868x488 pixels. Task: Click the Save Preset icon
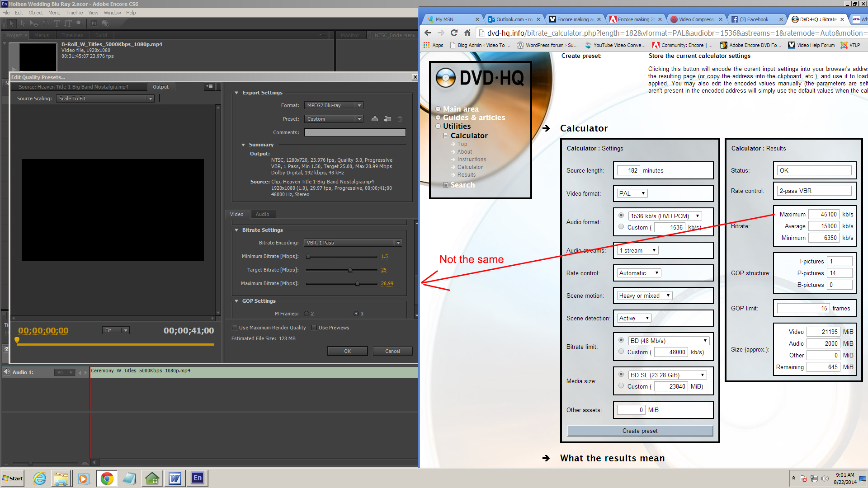(375, 119)
